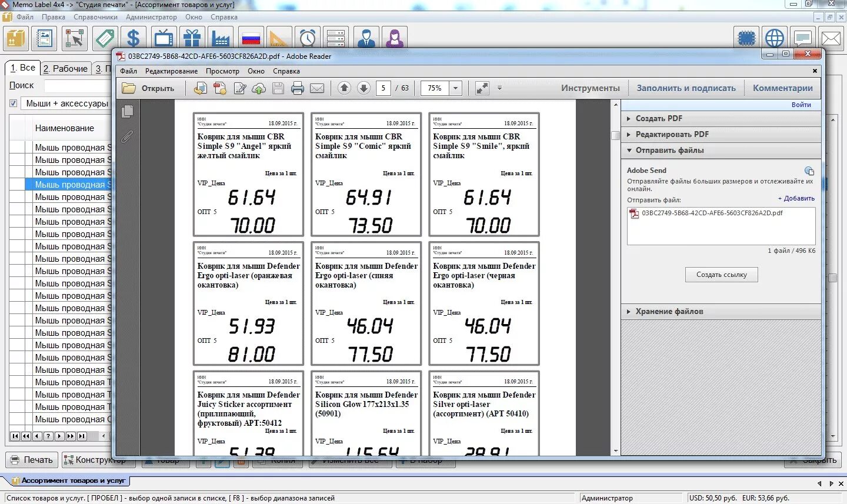
Task: Open the toolbar options arrow next to fit page
Action: point(499,88)
